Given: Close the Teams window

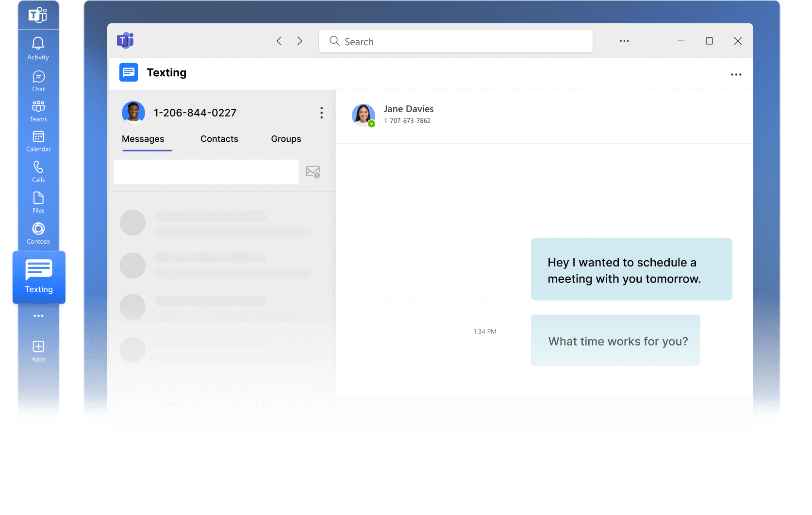Looking at the screenshot, I should 738,41.
